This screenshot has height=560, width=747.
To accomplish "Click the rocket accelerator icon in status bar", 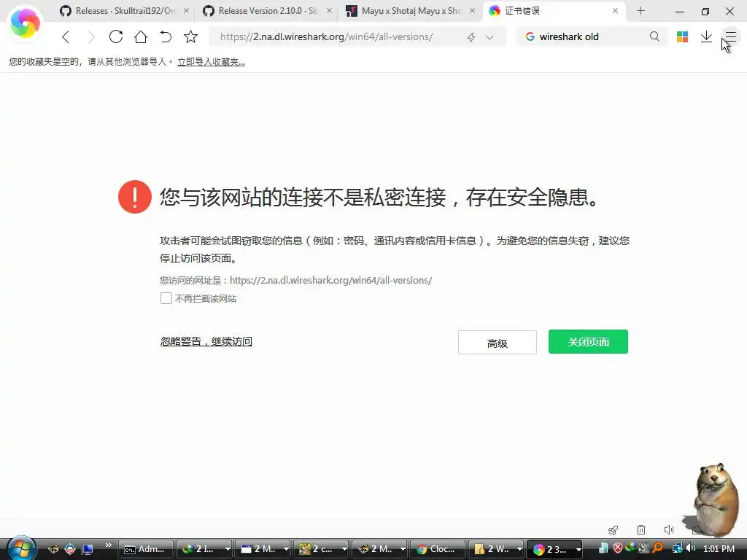I will pos(613,529).
